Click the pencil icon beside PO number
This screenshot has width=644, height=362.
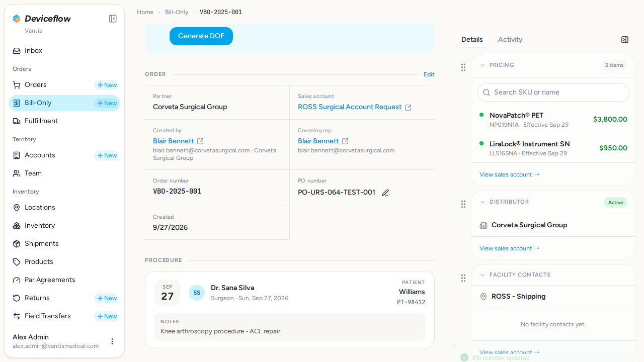pos(385,193)
